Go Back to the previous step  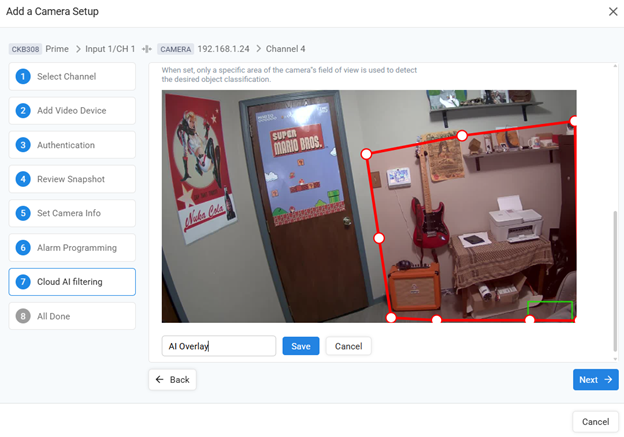(x=172, y=380)
